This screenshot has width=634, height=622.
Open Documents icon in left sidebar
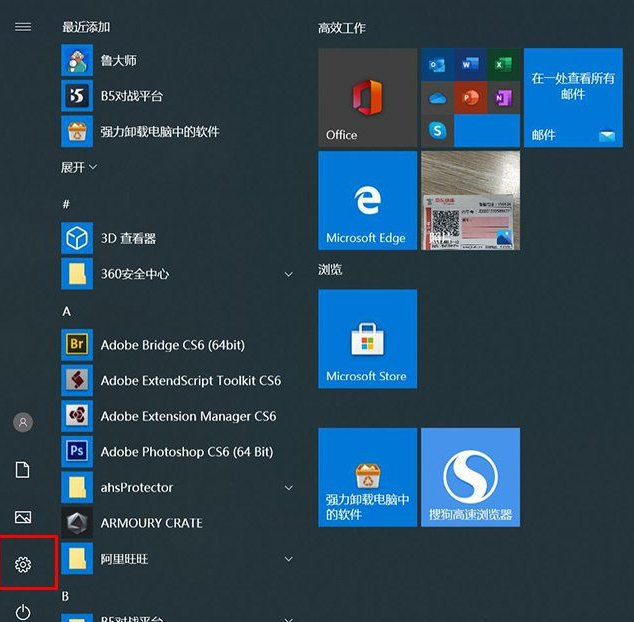coord(23,470)
